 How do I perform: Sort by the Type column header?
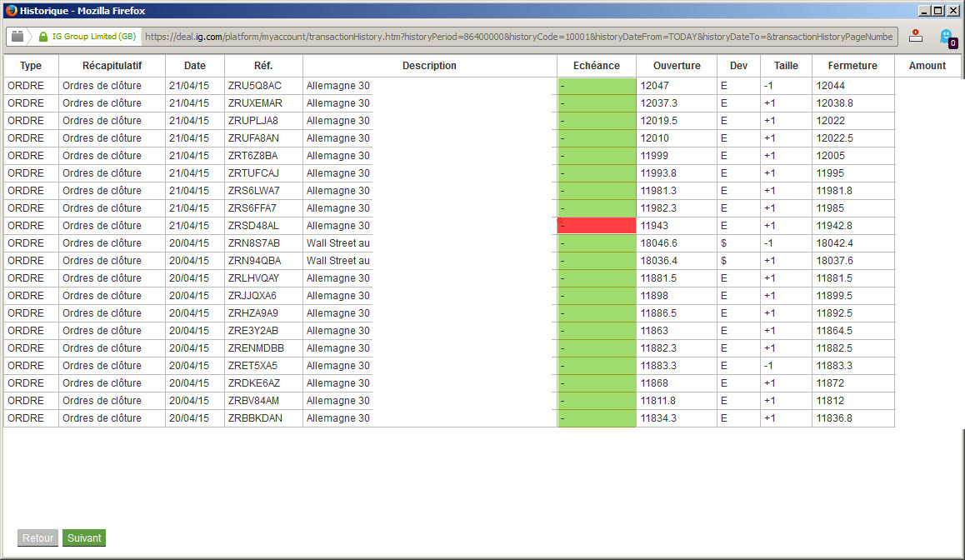pyautogui.click(x=31, y=66)
